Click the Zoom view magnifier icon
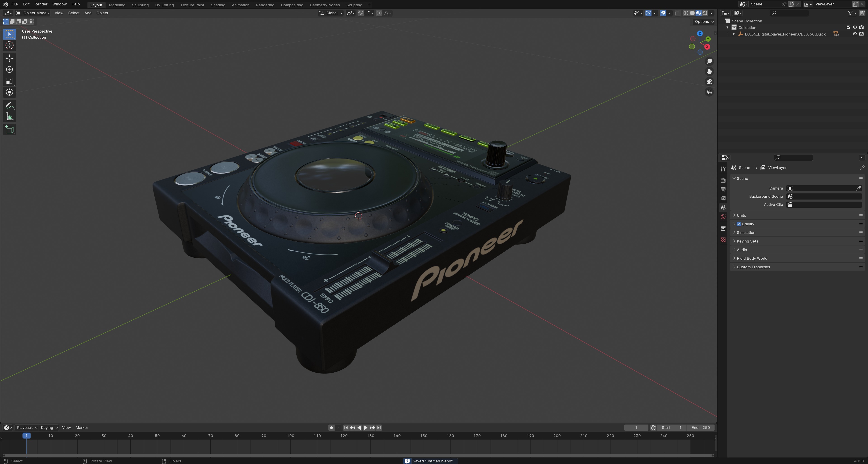This screenshot has height=464, width=868. coord(709,61)
